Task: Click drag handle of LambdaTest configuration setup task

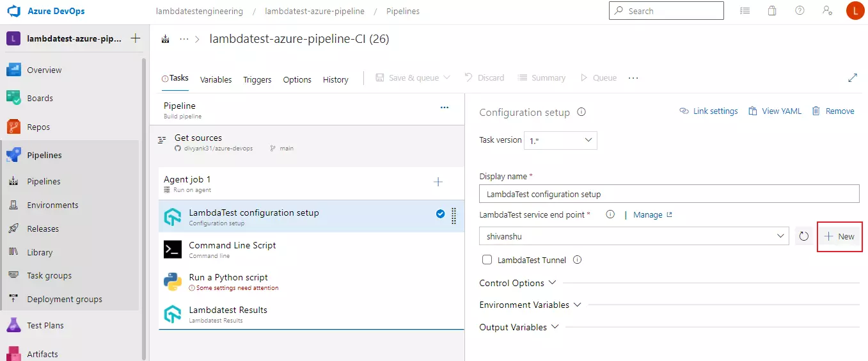Action: coord(454,216)
